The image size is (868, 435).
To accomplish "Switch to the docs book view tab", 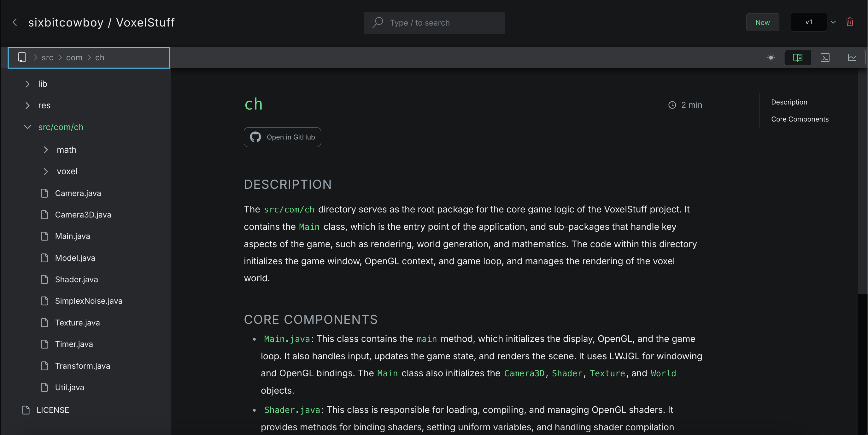I will (798, 58).
